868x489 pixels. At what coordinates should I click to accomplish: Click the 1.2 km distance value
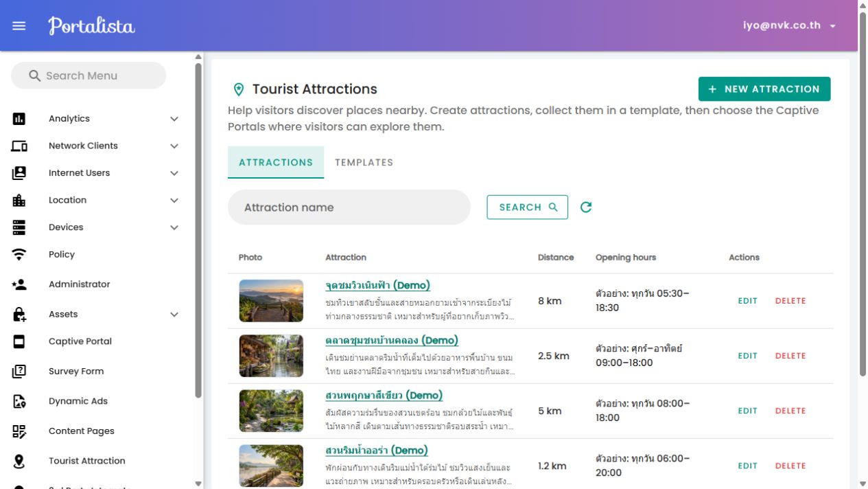[552, 466]
